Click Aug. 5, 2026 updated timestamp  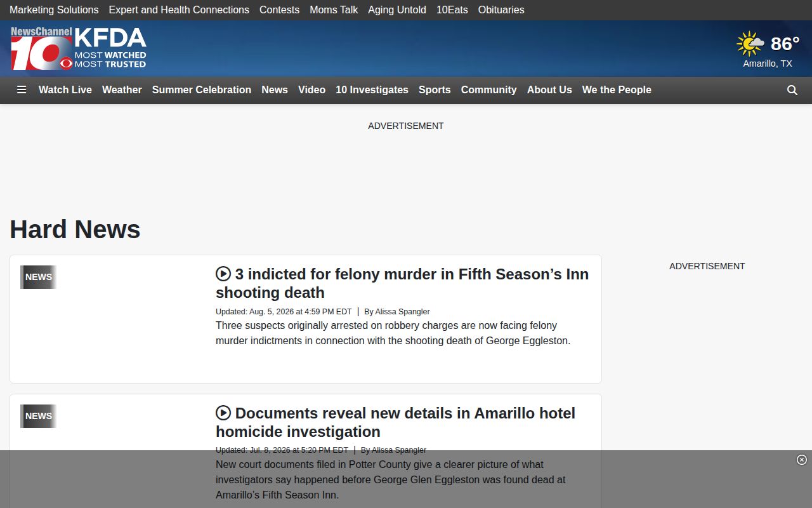click(x=284, y=312)
